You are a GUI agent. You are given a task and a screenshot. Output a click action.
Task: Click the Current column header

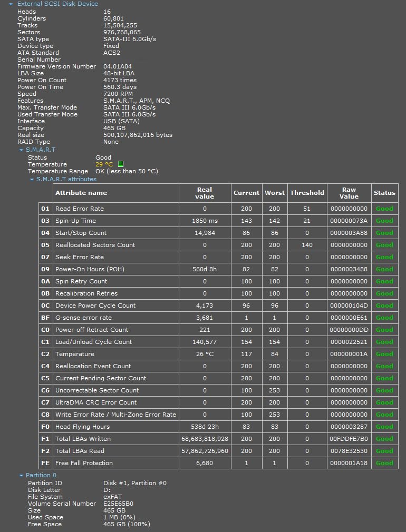click(x=247, y=193)
